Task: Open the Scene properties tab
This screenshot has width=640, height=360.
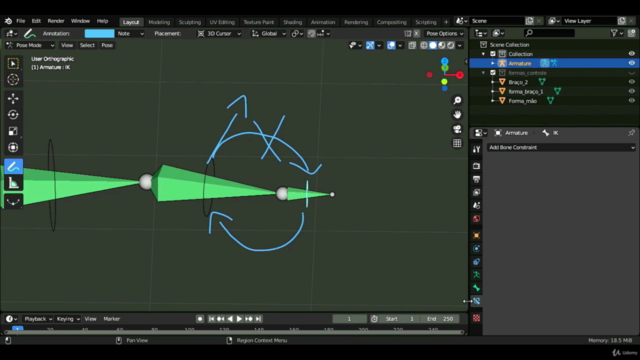Action: [476, 205]
